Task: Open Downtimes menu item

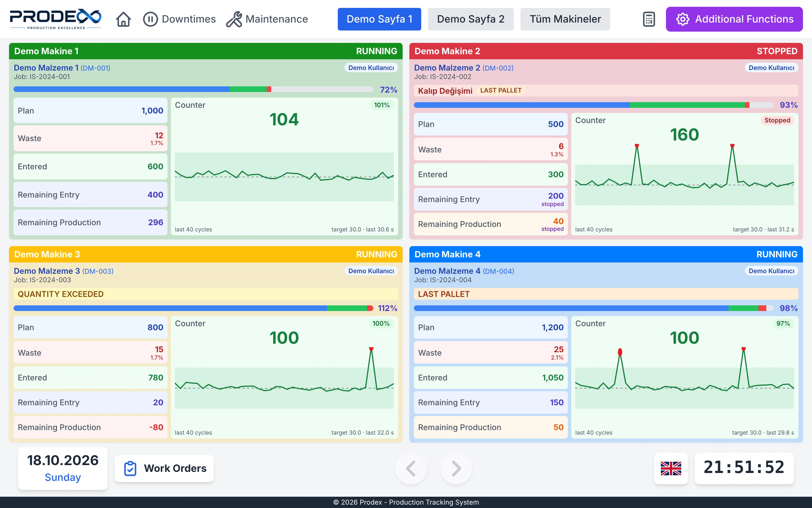Action: tap(179, 19)
